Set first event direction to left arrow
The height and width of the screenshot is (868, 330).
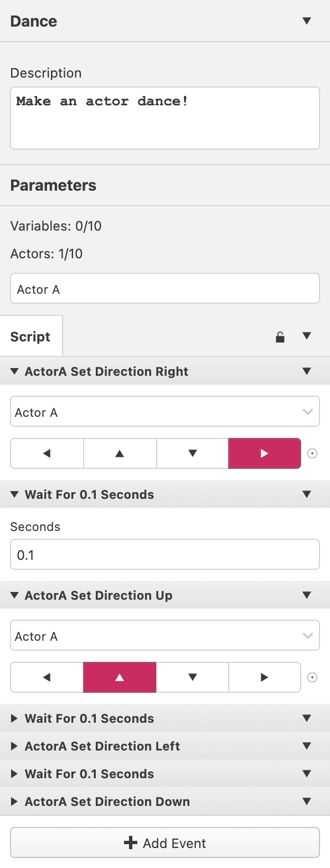pyautogui.click(x=47, y=453)
